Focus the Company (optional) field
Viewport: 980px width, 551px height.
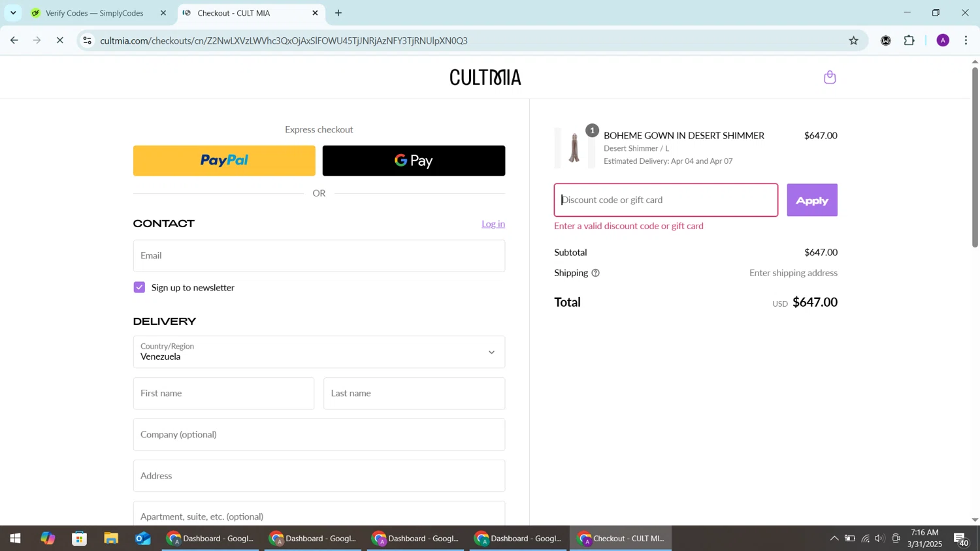(x=319, y=435)
